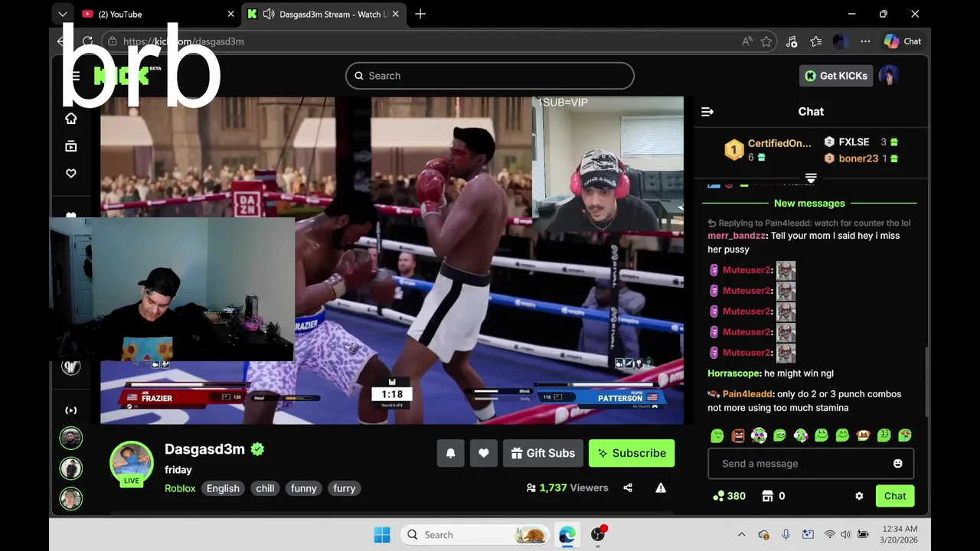
Task: Click the Pain4leadd username in chat
Action: click(748, 394)
